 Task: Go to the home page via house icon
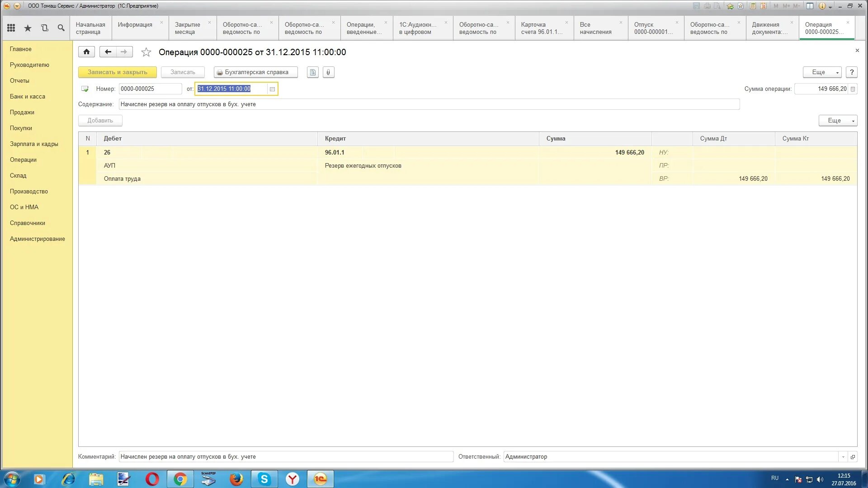click(x=86, y=52)
